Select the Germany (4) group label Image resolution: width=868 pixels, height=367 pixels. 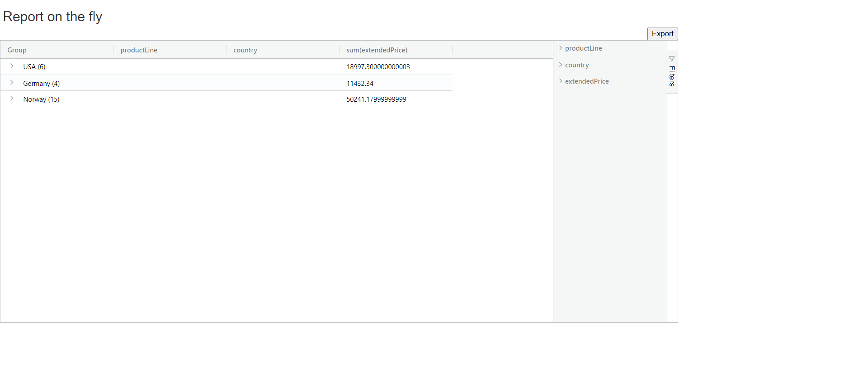42,84
